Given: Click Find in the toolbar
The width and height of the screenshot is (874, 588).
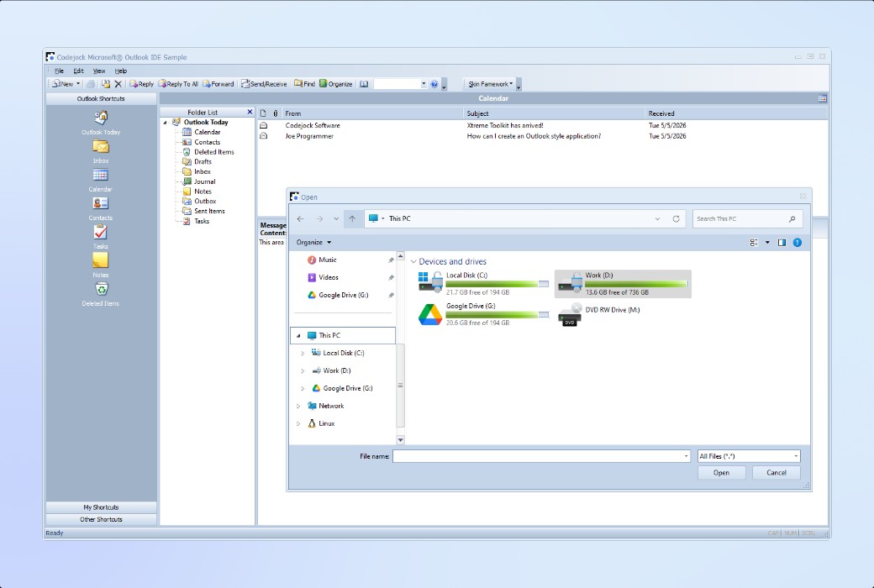Looking at the screenshot, I should point(304,84).
